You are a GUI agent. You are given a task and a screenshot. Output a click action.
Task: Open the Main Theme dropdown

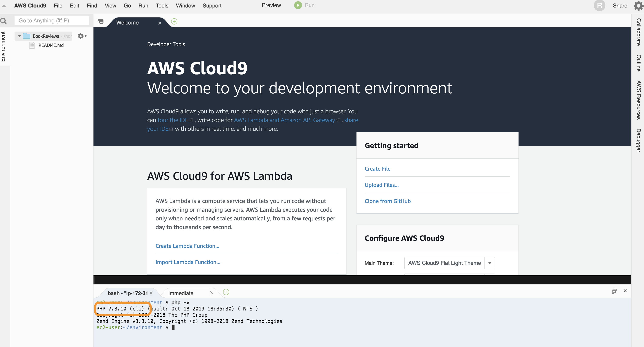point(449,263)
